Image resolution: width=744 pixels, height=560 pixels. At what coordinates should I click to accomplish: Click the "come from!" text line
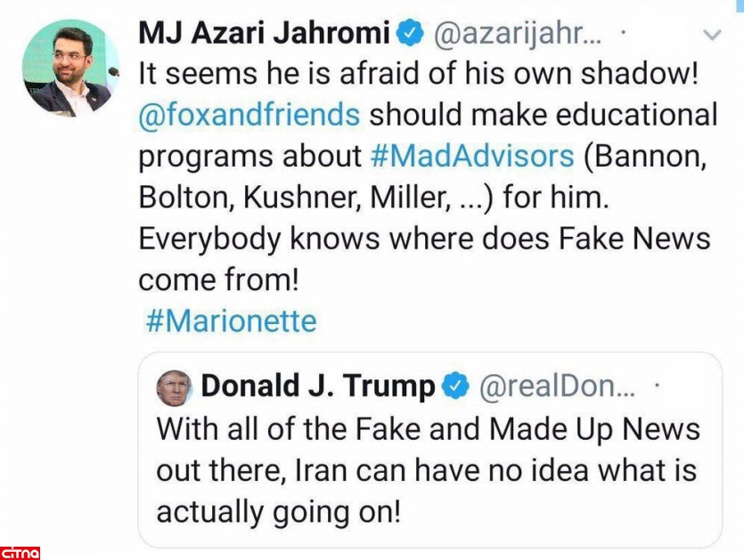coord(217,279)
